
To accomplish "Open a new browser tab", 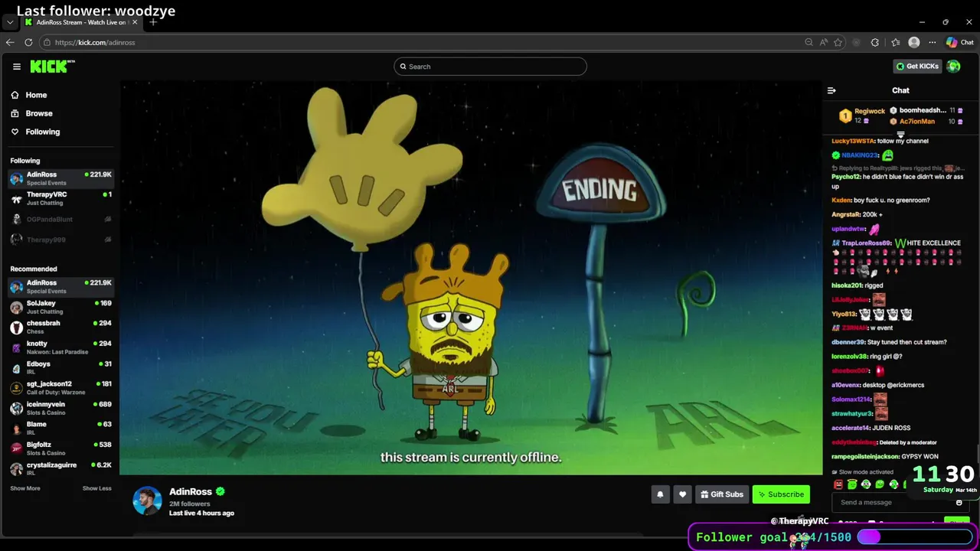I will [x=153, y=22].
